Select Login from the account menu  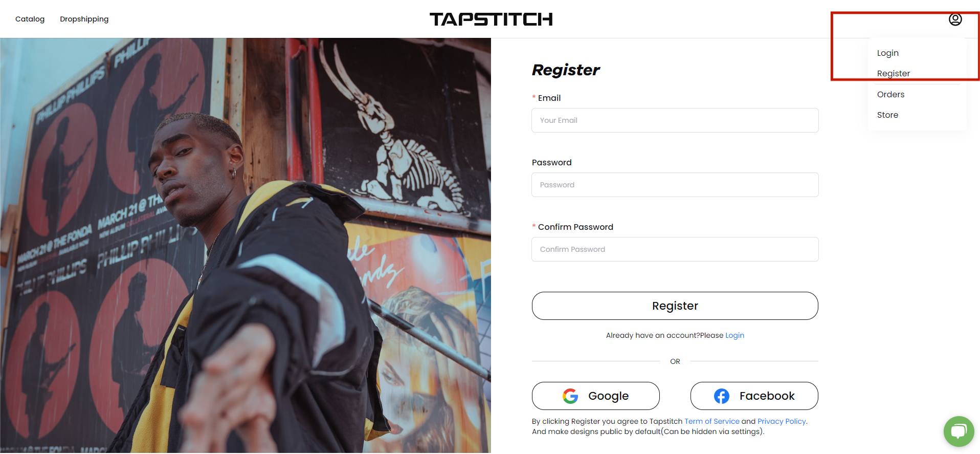coord(888,53)
